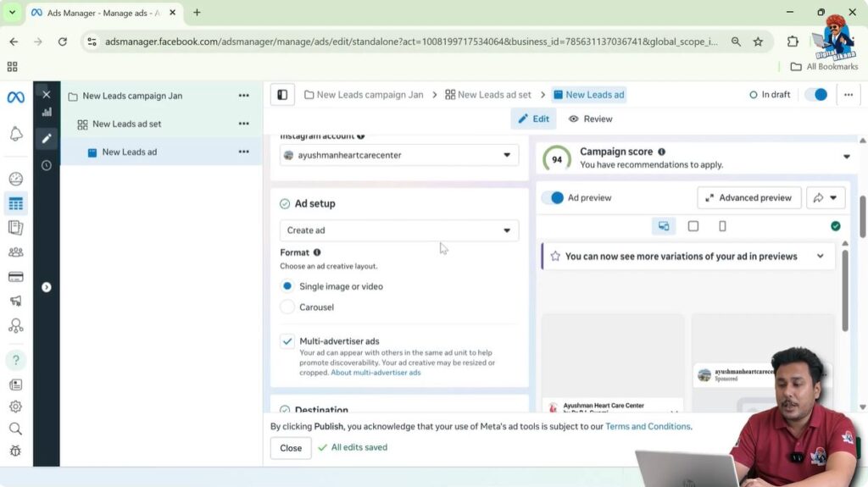
Task: Open browser extensions puzzle icon
Action: click(793, 42)
